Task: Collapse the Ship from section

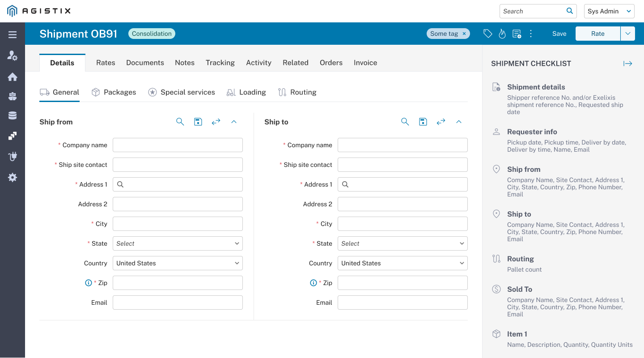Action: (x=234, y=122)
